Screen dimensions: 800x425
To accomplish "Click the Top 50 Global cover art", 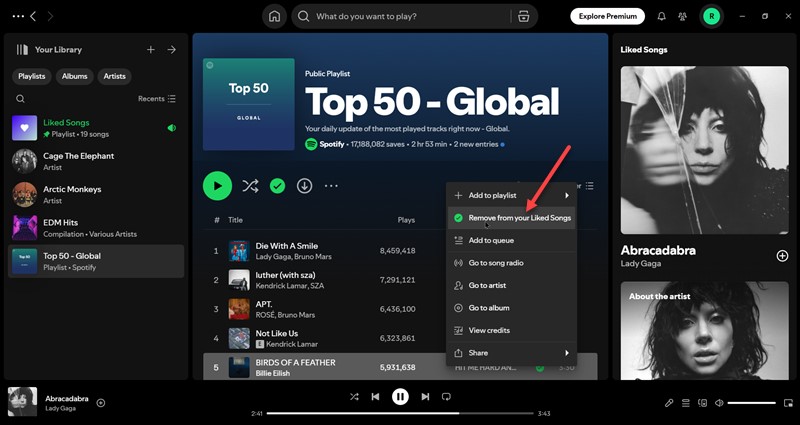I will pos(248,104).
